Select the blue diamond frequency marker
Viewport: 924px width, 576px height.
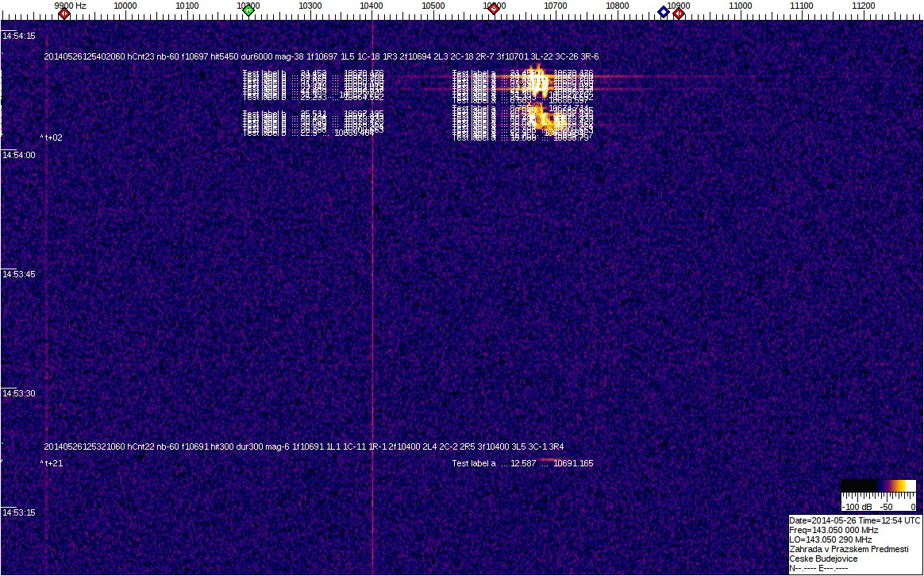click(664, 11)
